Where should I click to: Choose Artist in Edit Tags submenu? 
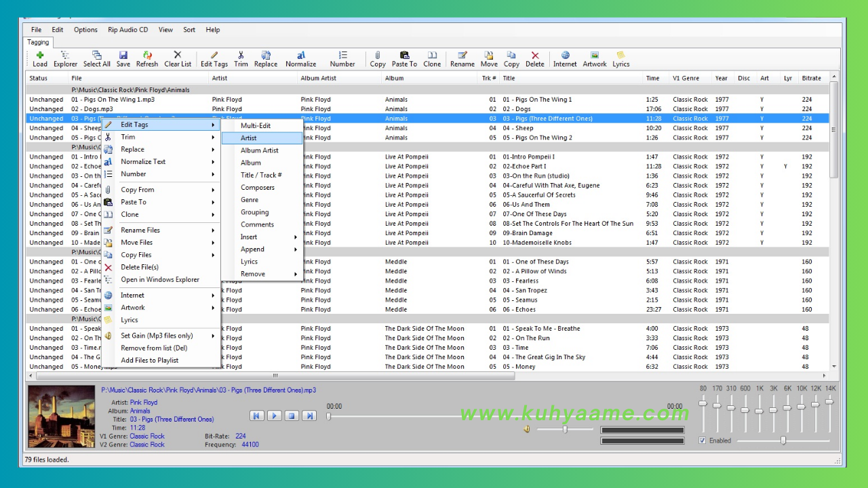pos(262,138)
